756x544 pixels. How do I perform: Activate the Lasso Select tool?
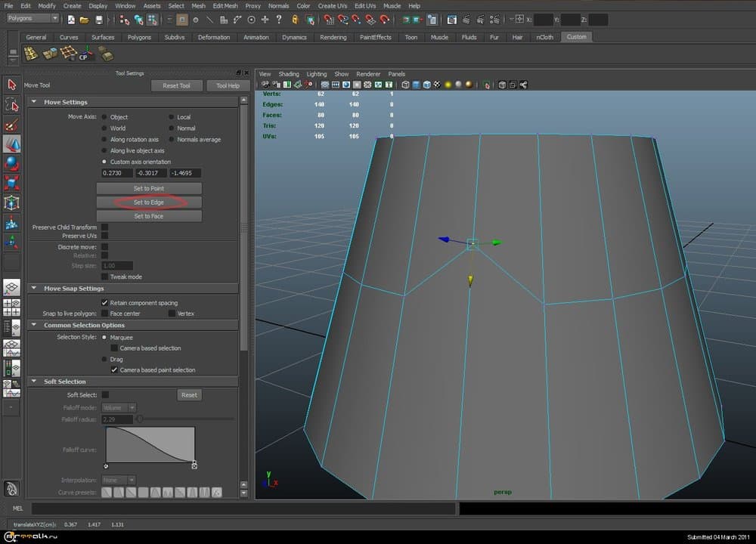(11, 104)
